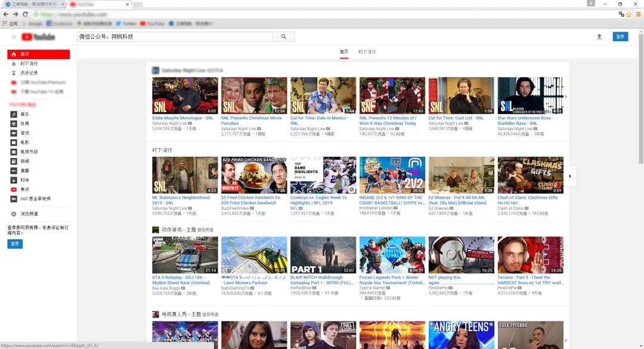Click the Chrome user profile icon in the title bar

pyautogui.click(x=590, y=4)
